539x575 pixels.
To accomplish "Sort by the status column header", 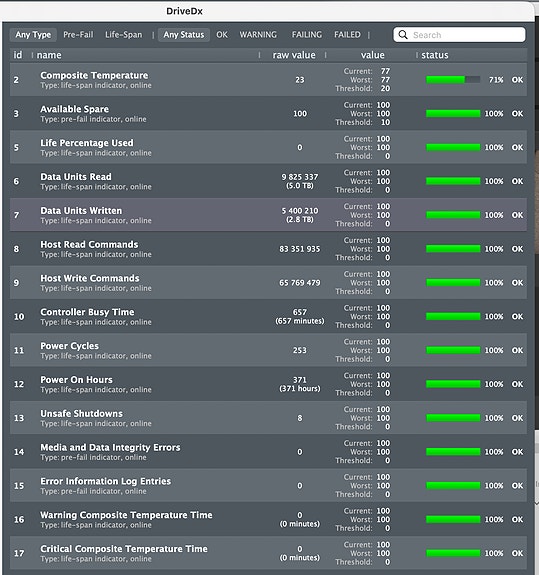I will click(x=435, y=55).
